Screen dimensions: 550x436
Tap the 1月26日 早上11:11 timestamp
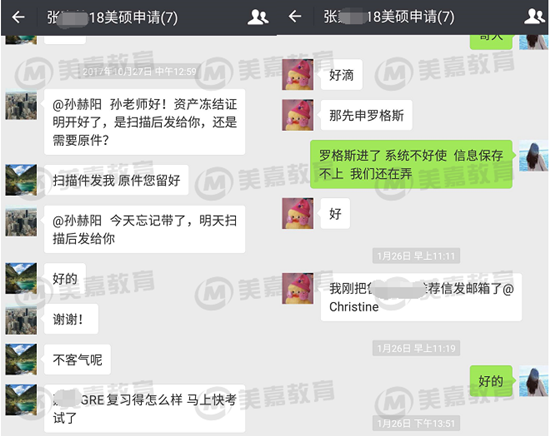pos(416,256)
